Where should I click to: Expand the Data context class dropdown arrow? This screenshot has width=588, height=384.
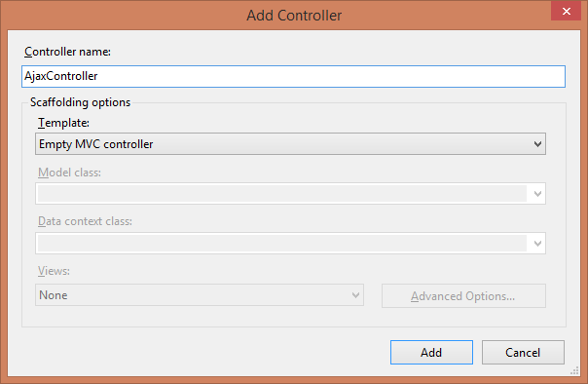(537, 244)
